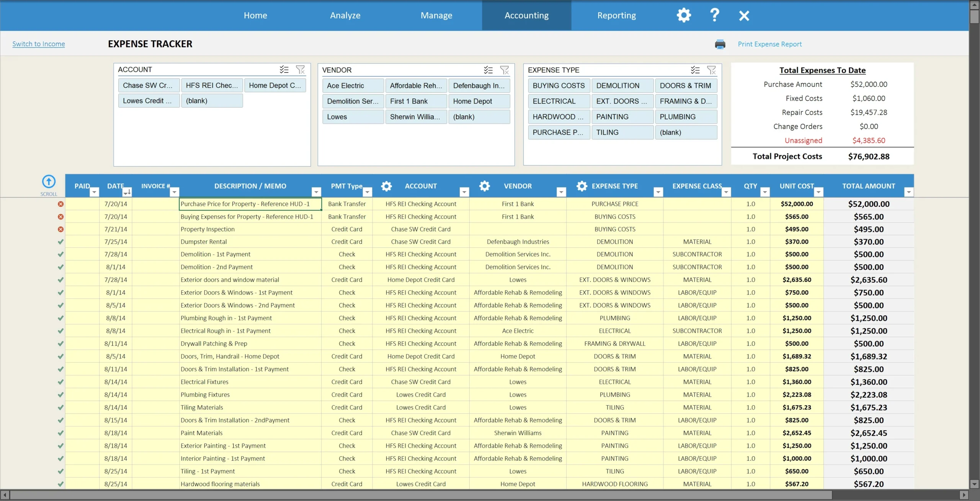Open the Manage tab

[x=436, y=15]
